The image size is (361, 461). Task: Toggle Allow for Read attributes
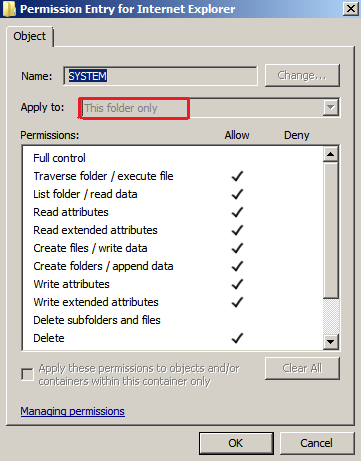point(237,212)
